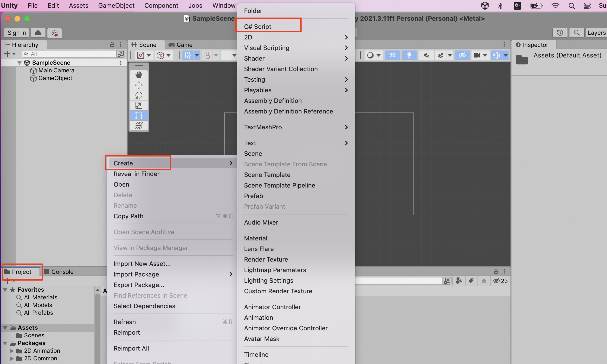Open the draw mode shading dropdown
Image resolution: width=607 pixels, height=364 pixels.
click(374, 55)
